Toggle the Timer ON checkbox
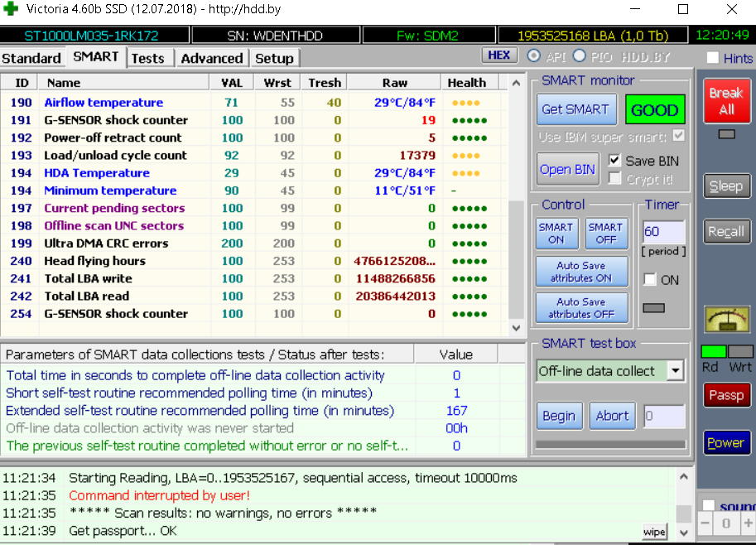The width and height of the screenshot is (756, 545). (650, 280)
